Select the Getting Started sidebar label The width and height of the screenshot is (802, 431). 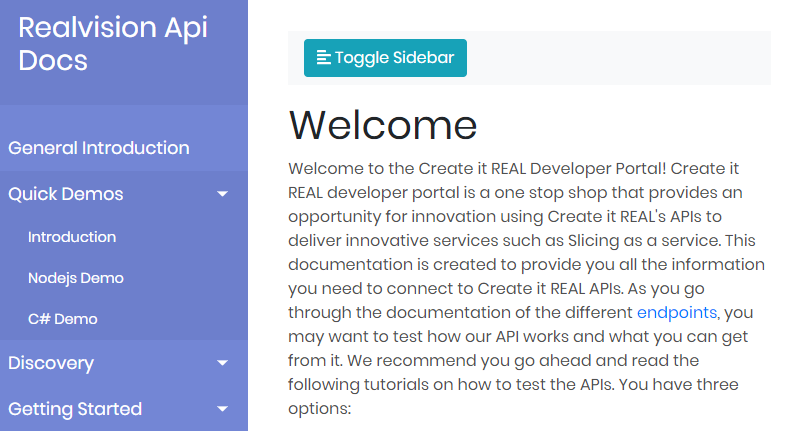pos(75,409)
